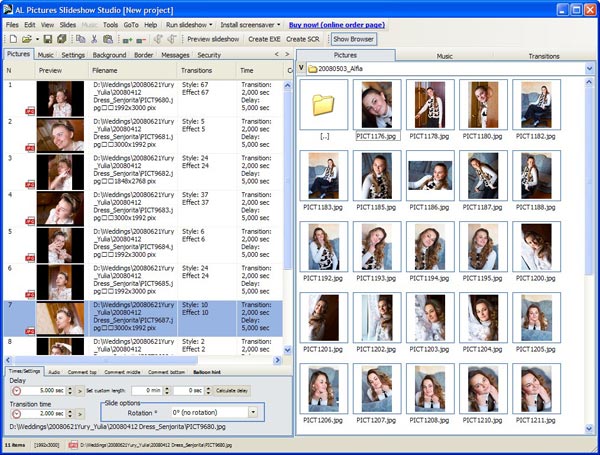Viewport: 600px width, 455px height.
Task: Click the Cut scissors icon
Action: coord(94,38)
